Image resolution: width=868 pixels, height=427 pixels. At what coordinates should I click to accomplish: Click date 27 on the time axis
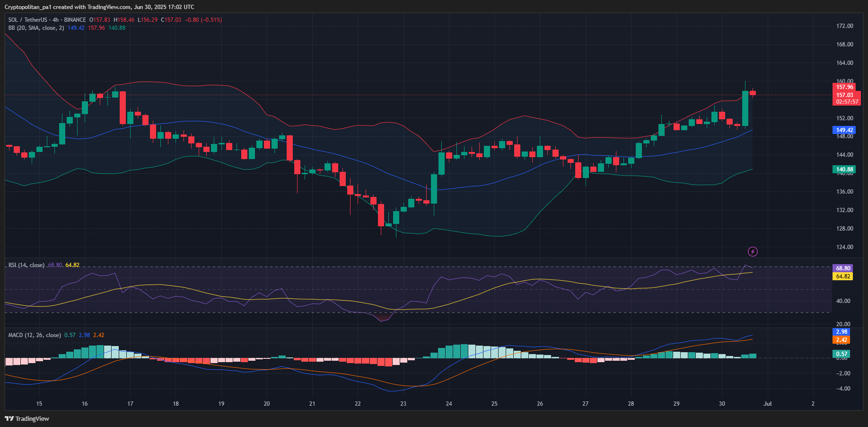(x=586, y=404)
